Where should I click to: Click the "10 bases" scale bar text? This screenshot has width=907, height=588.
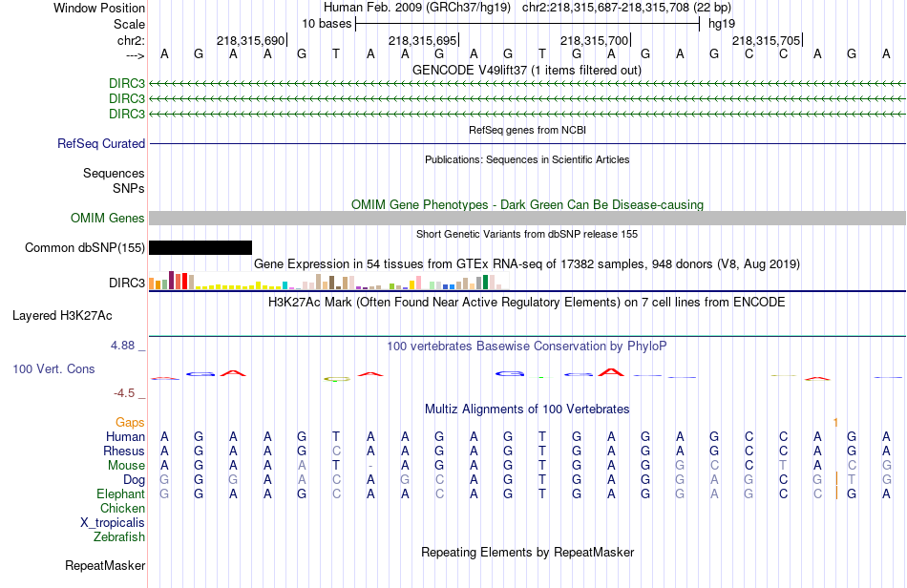tap(327, 24)
